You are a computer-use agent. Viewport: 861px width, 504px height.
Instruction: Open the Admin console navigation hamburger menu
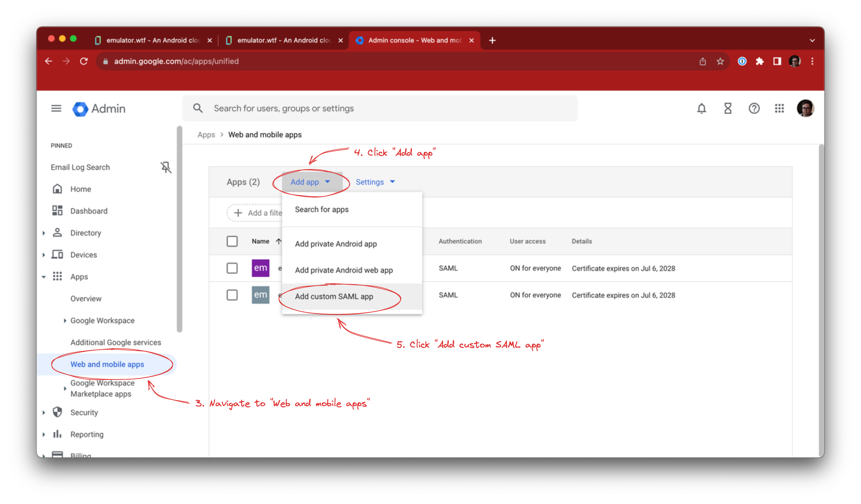[x=56, y=108]
